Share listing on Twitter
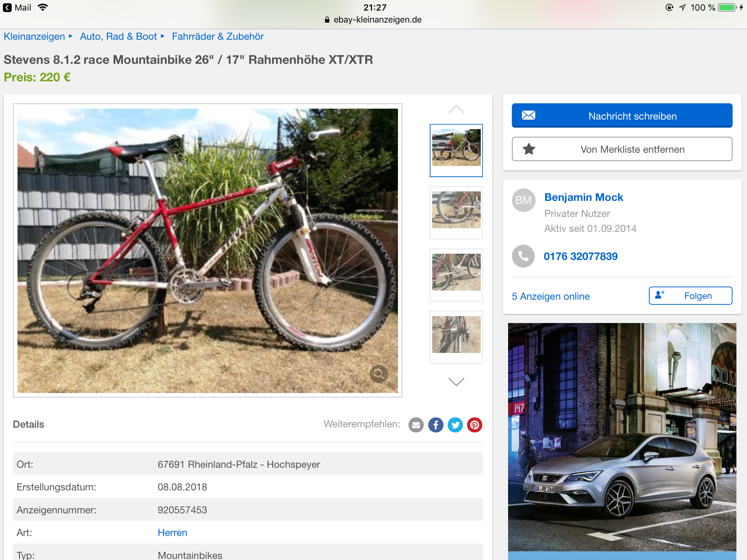The width and height of the screenshot is (747, 560). [455, 425]
